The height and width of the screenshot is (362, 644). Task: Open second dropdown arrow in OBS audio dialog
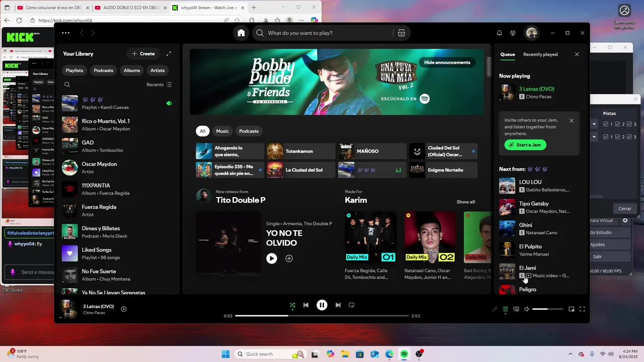pyautogui.click(x=594, y=137)
